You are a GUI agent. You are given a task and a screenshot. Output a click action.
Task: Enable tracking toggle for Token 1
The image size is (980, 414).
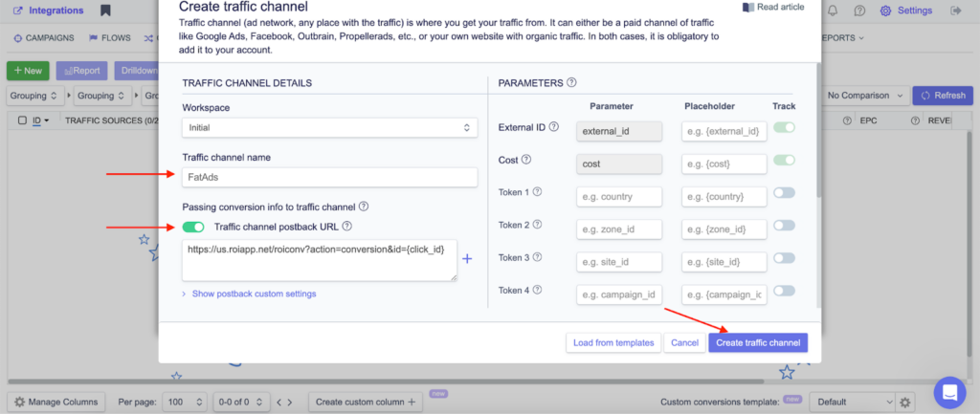(x=784, y=193)
